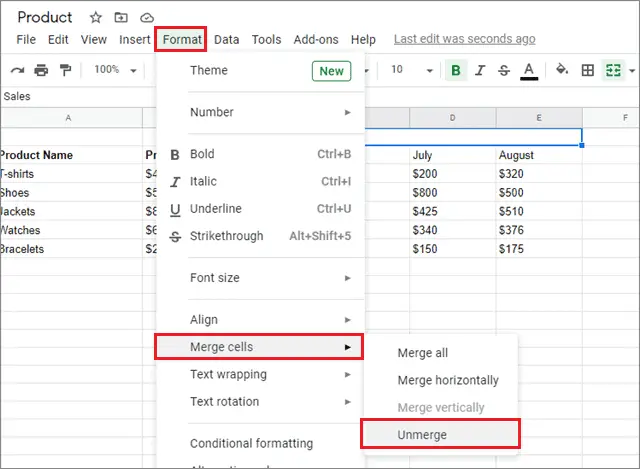Open the View menu
Screen dimensions: 640x469
[93, 40]
